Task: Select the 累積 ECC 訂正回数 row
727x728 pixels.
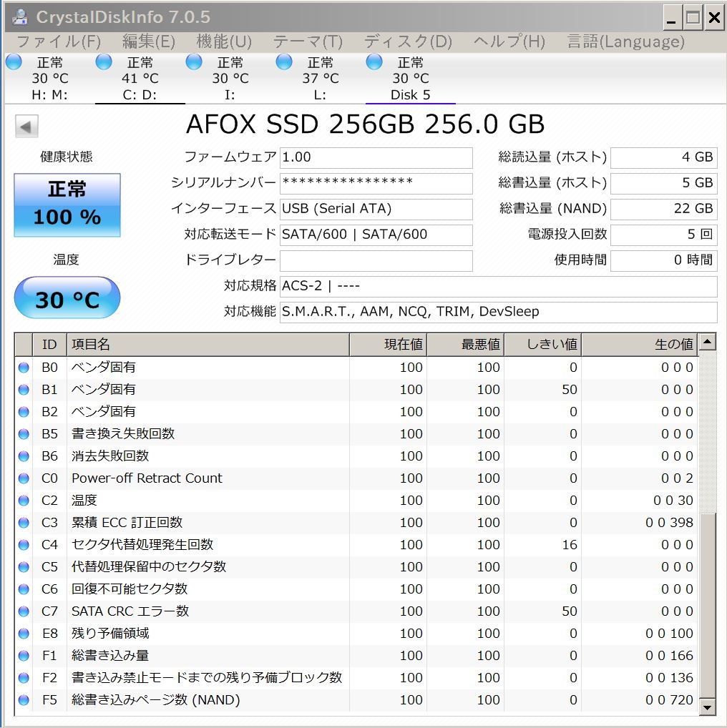Action: coord(356,523)
